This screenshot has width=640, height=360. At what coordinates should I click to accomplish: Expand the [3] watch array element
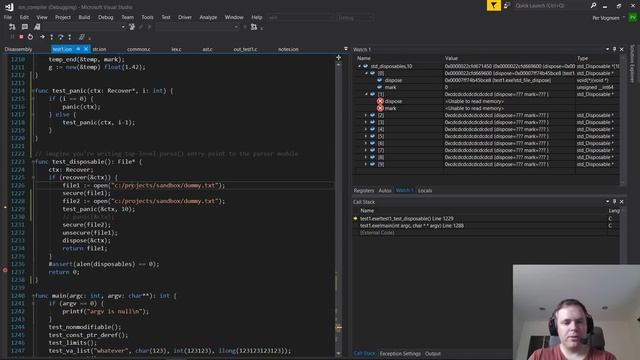pos(366,122)
